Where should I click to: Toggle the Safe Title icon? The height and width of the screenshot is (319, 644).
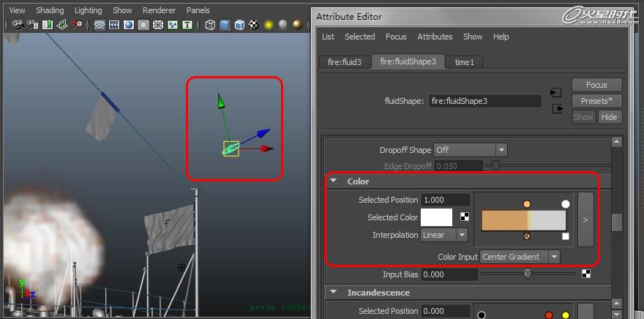187,25
